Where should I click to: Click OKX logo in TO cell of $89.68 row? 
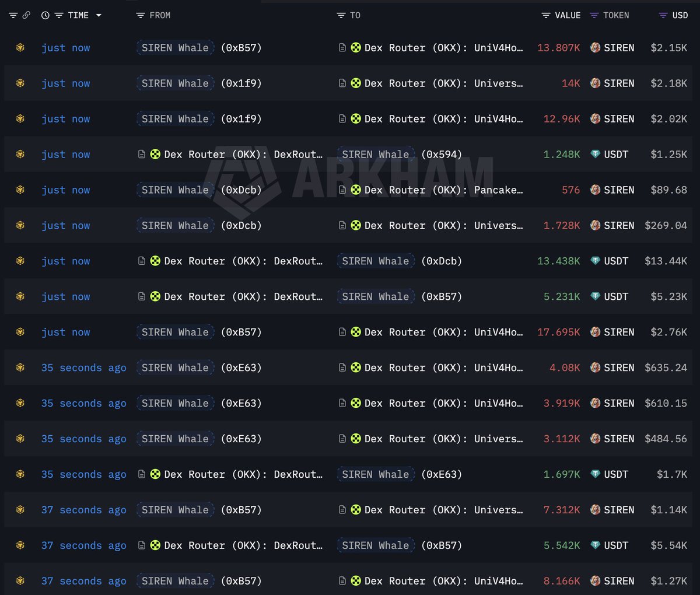356,190
